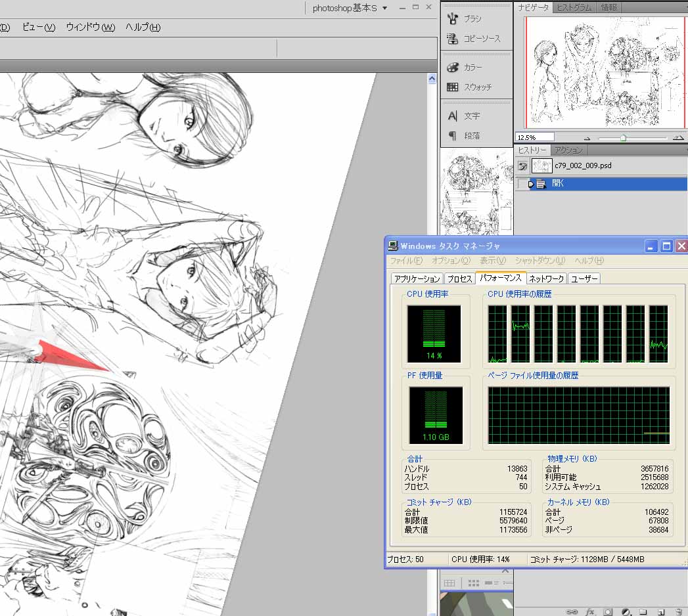
Task: Click the c79_002_009.psd snapshot name
Action: tap(583, 165)
